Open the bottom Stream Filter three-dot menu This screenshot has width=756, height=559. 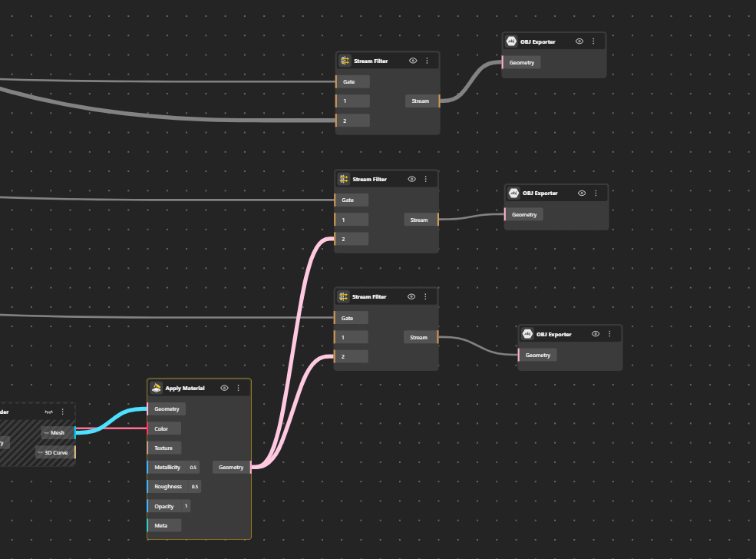[425, 296]
